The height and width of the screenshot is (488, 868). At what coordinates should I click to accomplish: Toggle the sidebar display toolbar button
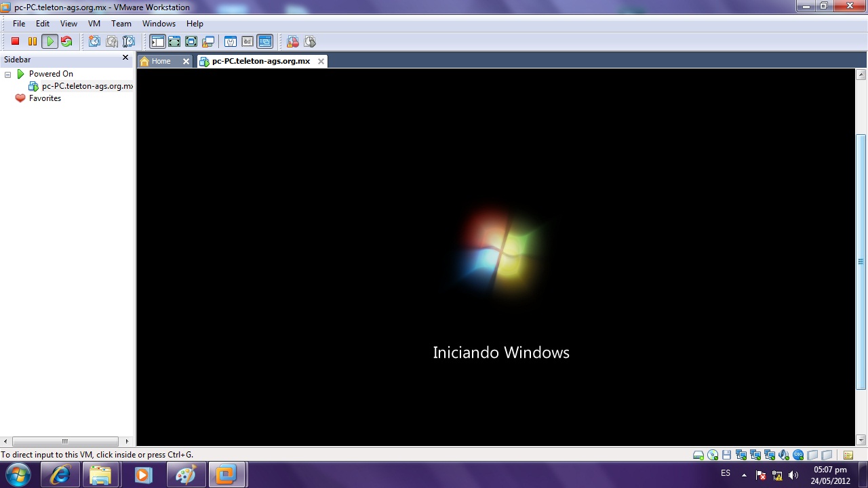157,41
